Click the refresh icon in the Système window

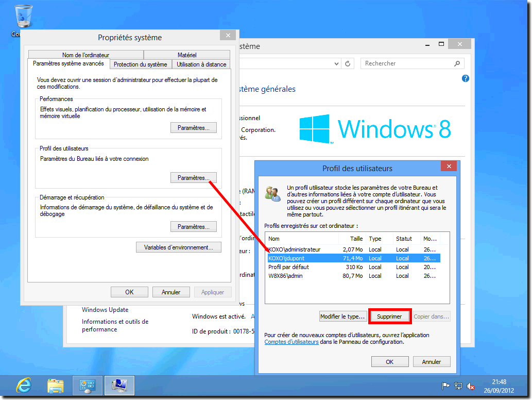[348, 63]
